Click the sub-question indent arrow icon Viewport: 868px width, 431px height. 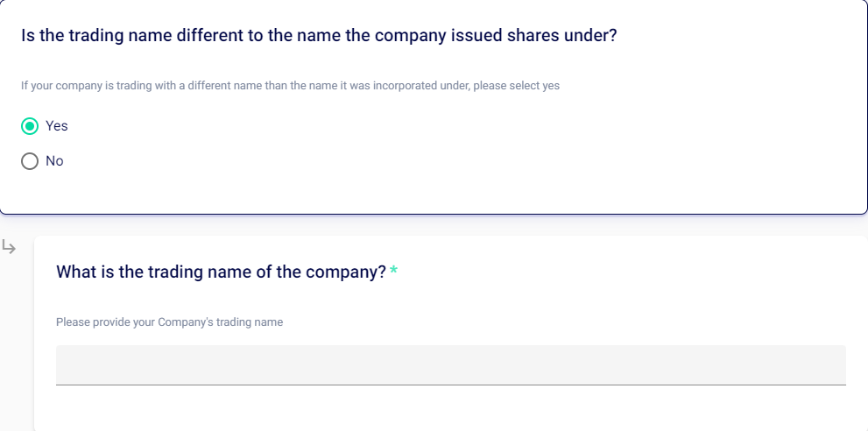(x=9, y=248)
